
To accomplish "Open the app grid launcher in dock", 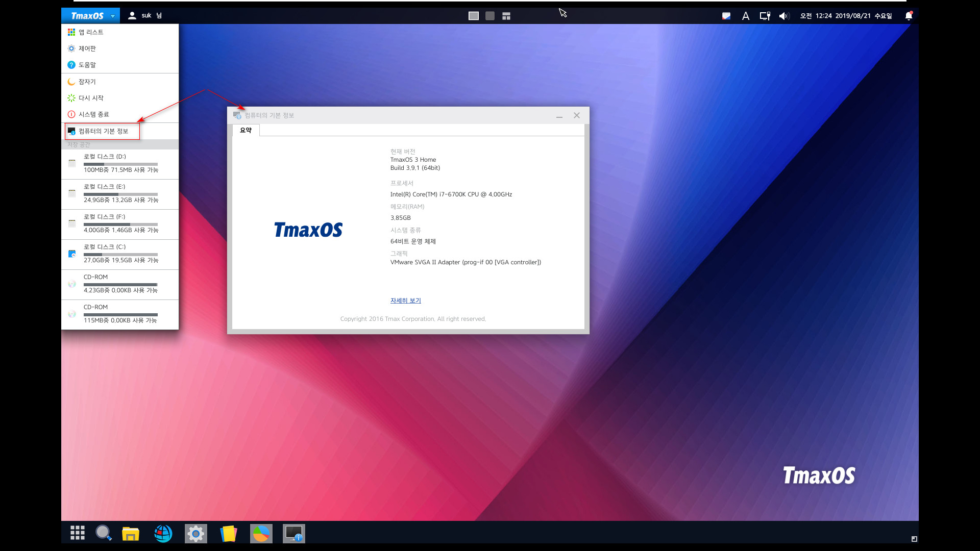I will pyautogui.click(x=78, y=533).
